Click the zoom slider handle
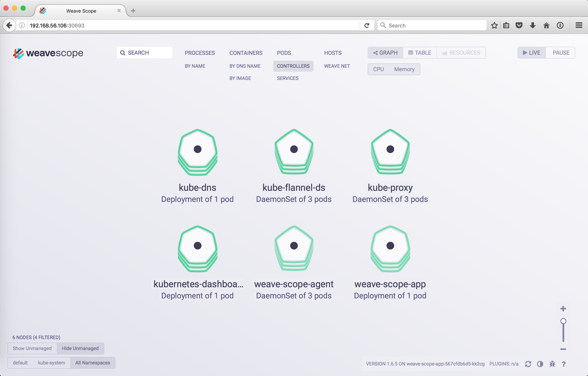The height and width of the screenshot is (376, 588). point(563,321)
